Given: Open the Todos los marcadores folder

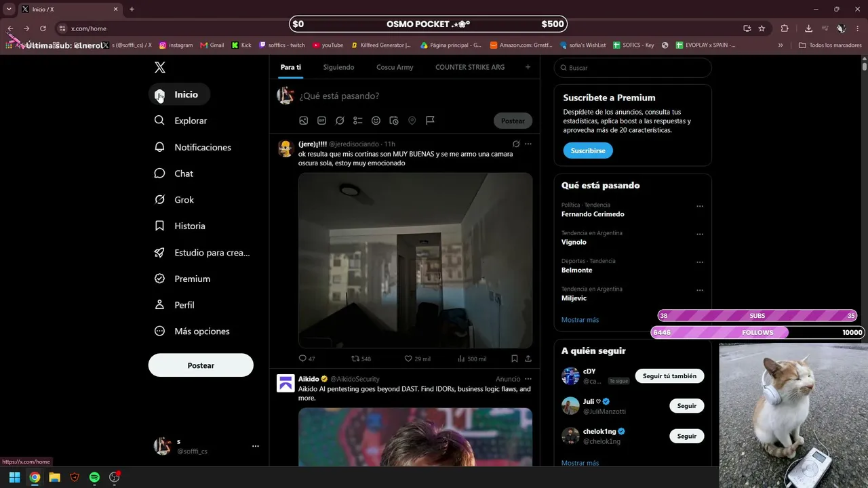Looking at the screenshot, I should pos(830,45).
